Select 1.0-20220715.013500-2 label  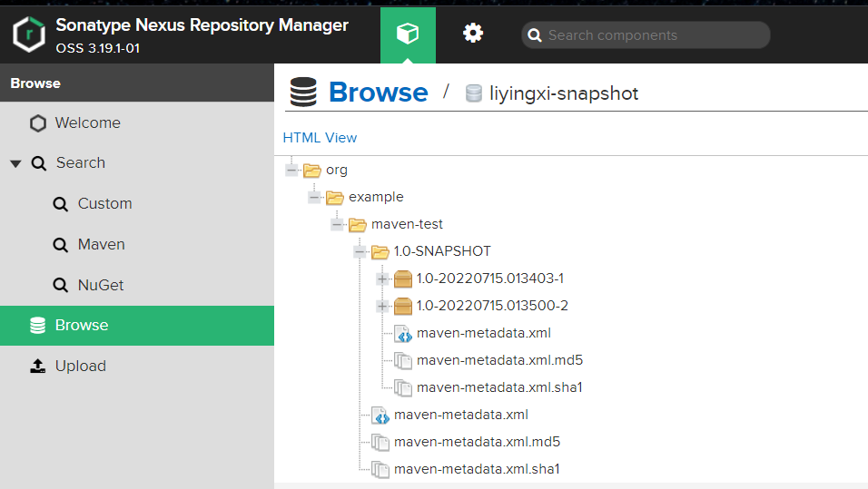492,306
